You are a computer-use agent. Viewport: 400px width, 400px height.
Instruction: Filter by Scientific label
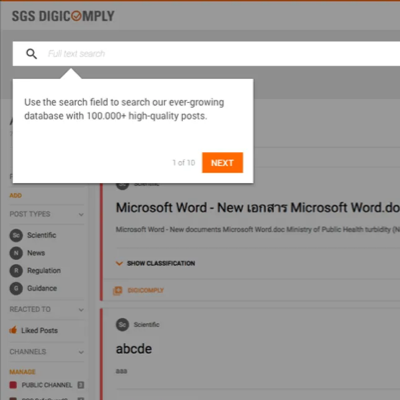[42, 235]
